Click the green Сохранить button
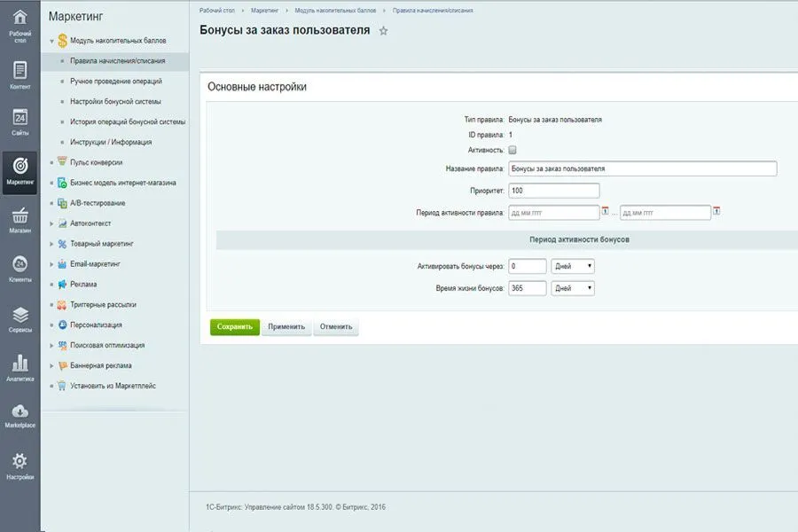This screenshot has width=798, height=532. [235, 327]
